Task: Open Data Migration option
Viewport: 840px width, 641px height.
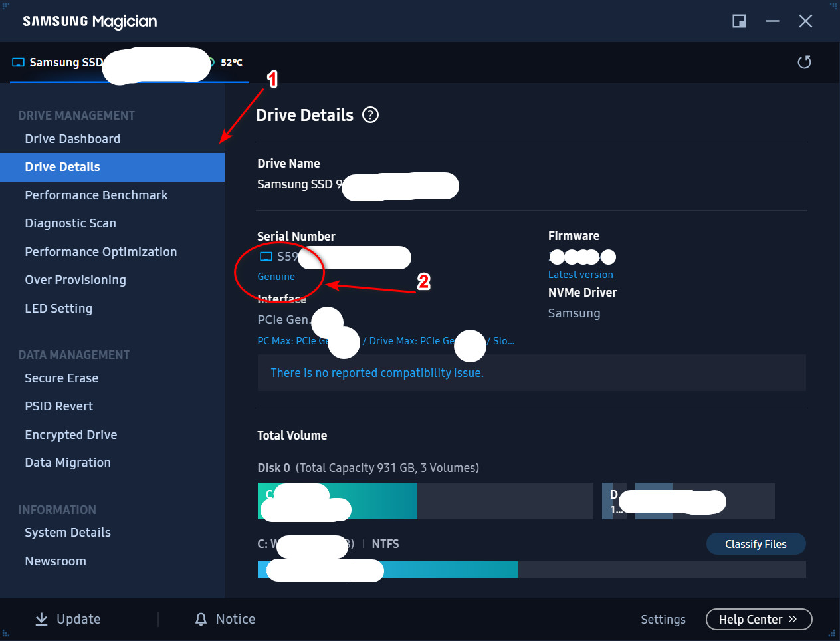Action: (x=68, y=463)
